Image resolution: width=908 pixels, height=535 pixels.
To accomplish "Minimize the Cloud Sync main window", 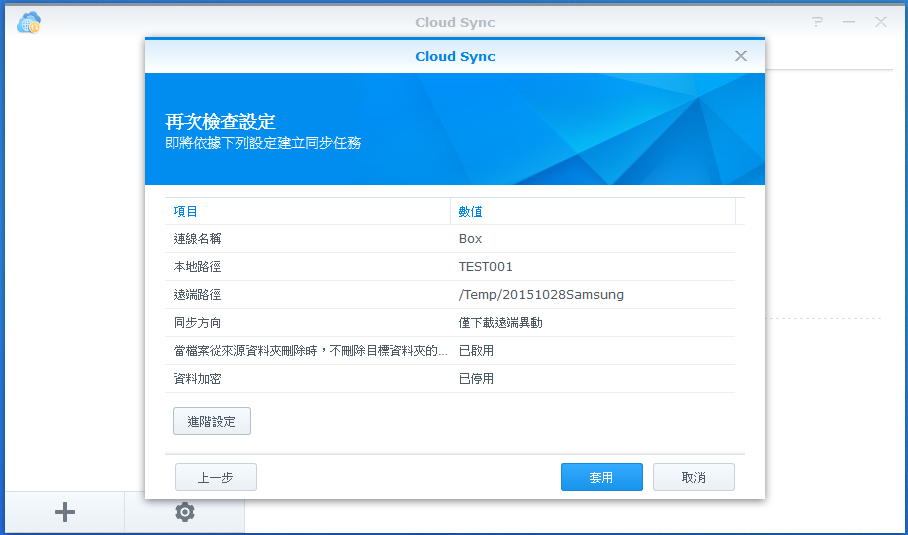I will click(x=849, y=22).
